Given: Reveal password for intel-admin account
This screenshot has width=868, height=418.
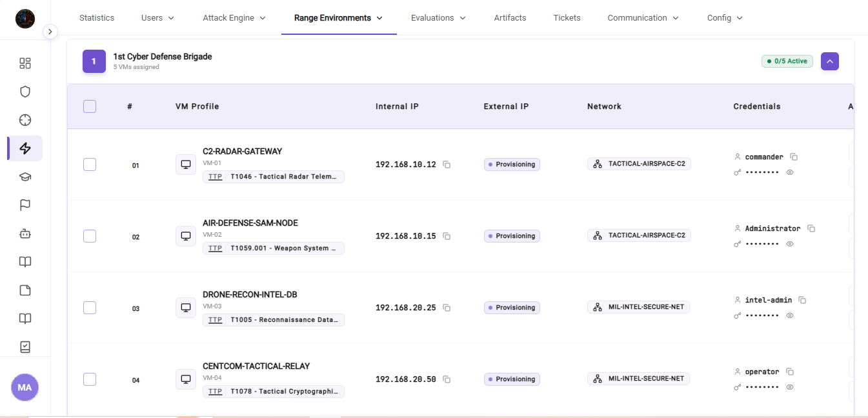Looking at the screenshot, I should click(790, 315).
